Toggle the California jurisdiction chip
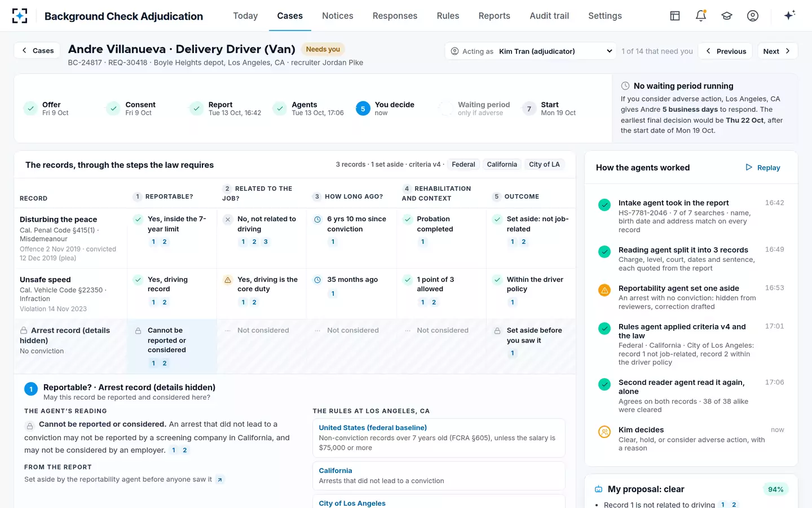Image resolution: width=812 pixels, height=508 pixels. (x=502, y=165)
